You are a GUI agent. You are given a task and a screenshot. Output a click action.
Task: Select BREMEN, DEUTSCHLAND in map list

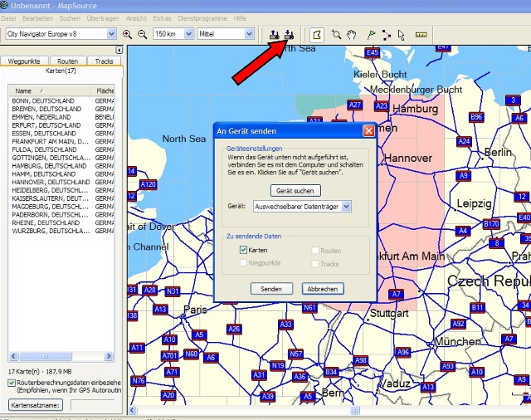point(46,109)
